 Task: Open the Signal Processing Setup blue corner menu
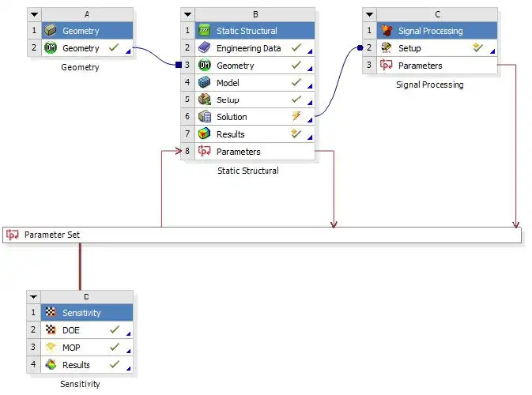[x=492, y=51]
